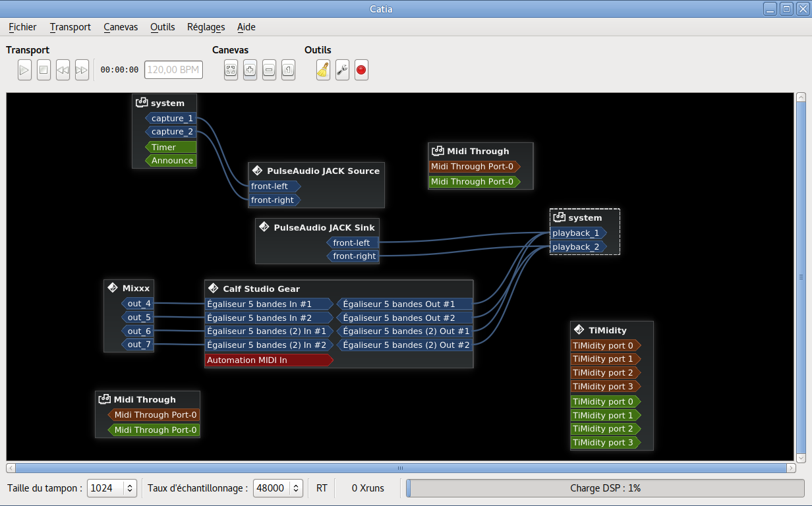Click the transport fast-forward button
Viewport: 812px width, 506px height.
tap(82, 70)
